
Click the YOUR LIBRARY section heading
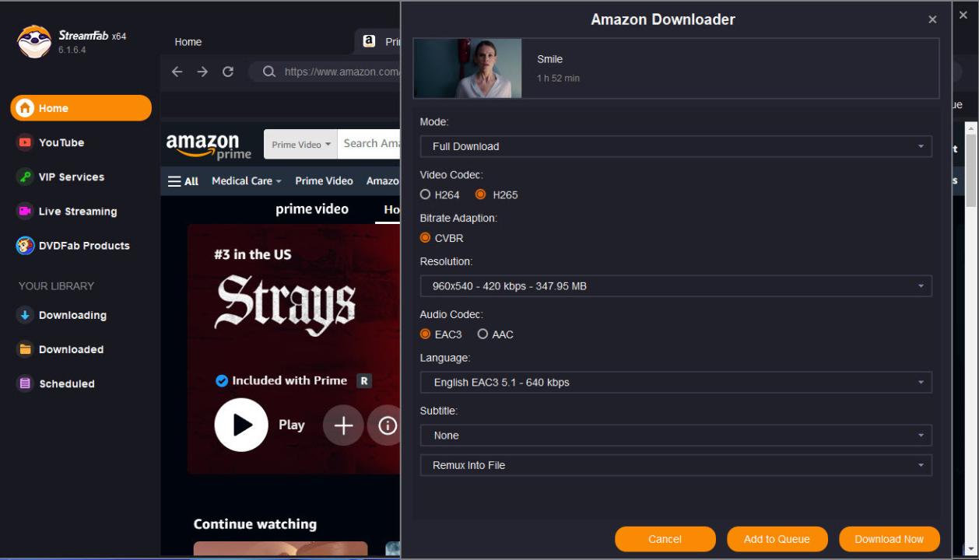[56, 286]
